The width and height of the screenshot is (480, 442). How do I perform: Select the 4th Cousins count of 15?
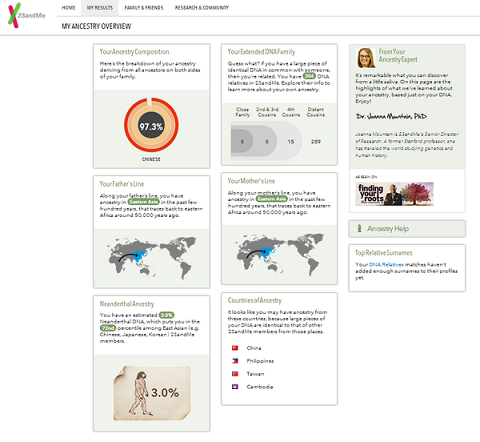(x=291, y=142)
